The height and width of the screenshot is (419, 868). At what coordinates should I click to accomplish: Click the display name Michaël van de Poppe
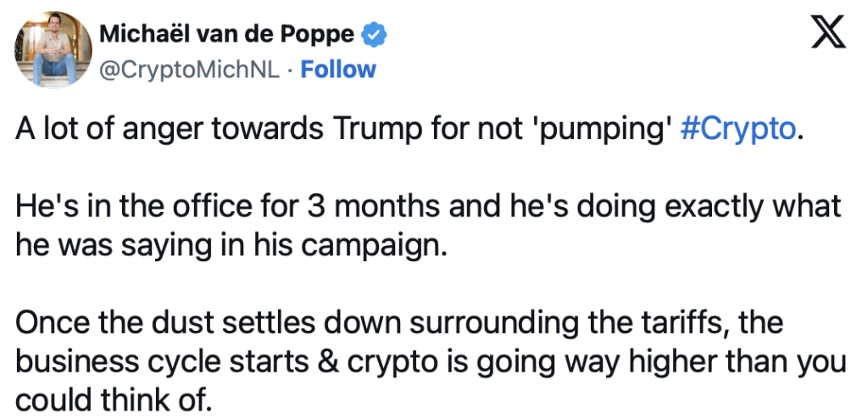(227, 35)
